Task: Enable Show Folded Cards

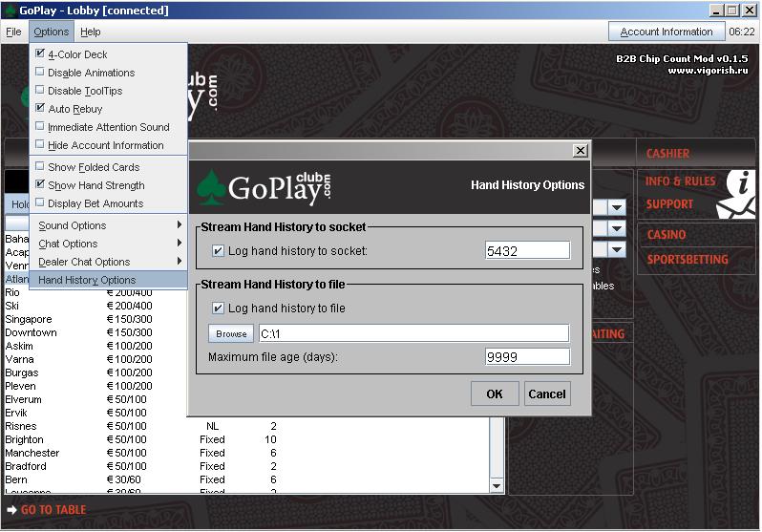Action: tap(40, 166)
